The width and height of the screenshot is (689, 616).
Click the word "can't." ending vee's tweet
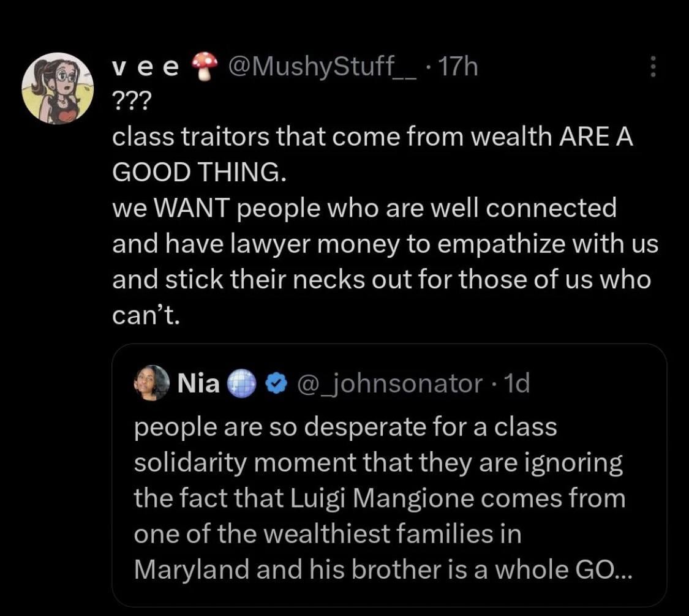point(145,316)
